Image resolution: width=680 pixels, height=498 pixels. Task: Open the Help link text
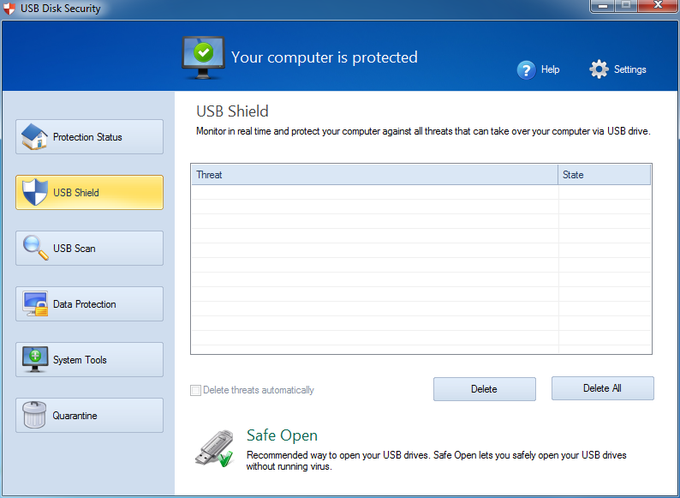click(550, 69)
